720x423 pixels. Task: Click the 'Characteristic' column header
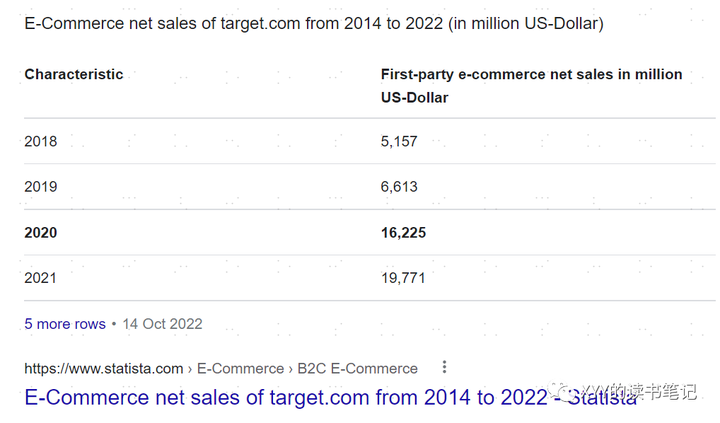click(74, 74)
